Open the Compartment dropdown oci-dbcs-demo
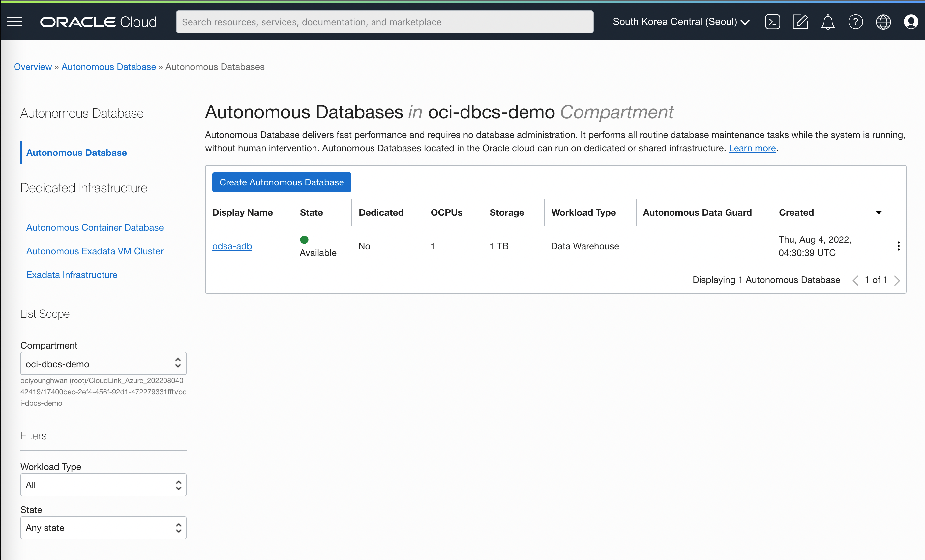Image resolution: width=925 pixels, height=560 pixels. (103, 363)
